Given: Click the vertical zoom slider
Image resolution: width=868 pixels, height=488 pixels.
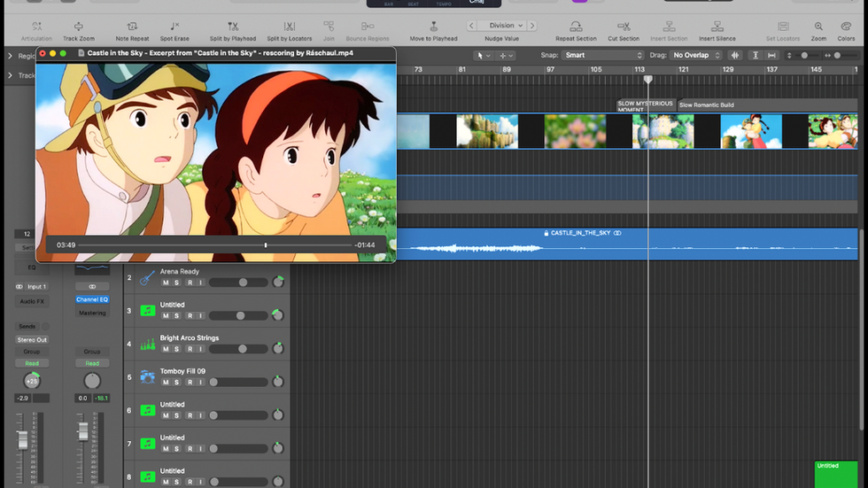Looking at the screenshot, I should (802, 55).
